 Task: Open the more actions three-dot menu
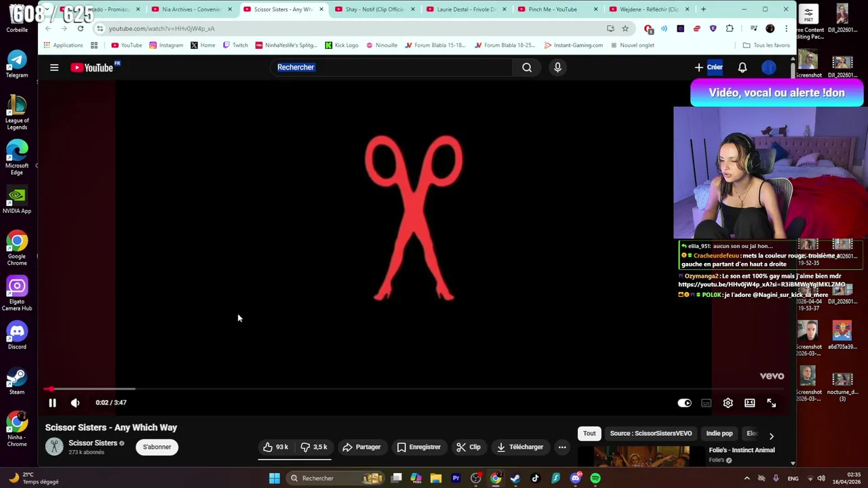coord(562,447)
